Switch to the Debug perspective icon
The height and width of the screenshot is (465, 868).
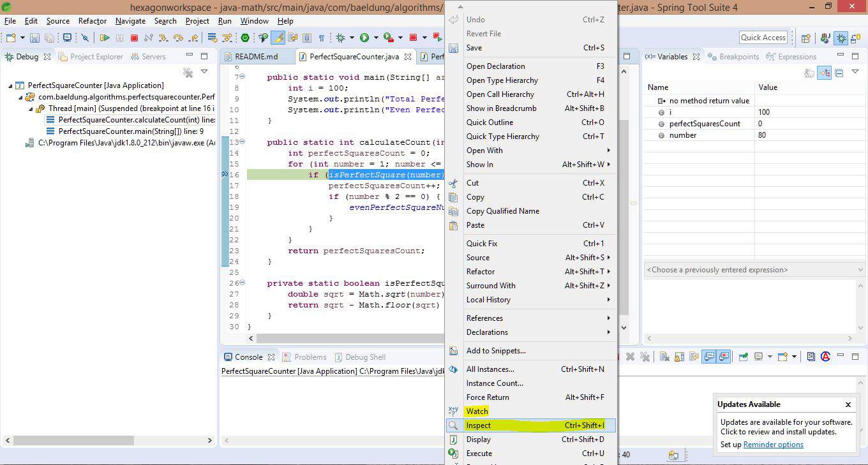pos(841,38)
